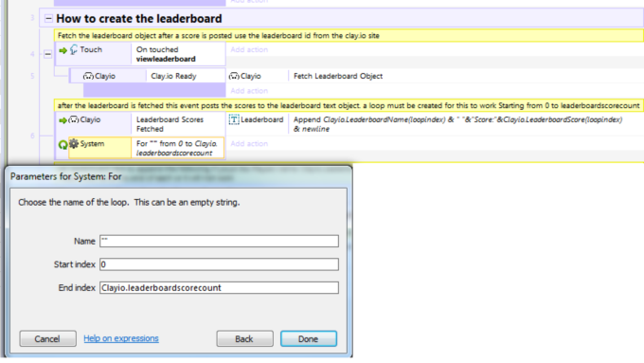Click the green trigger arrow beside Touch

pos(63,50)
